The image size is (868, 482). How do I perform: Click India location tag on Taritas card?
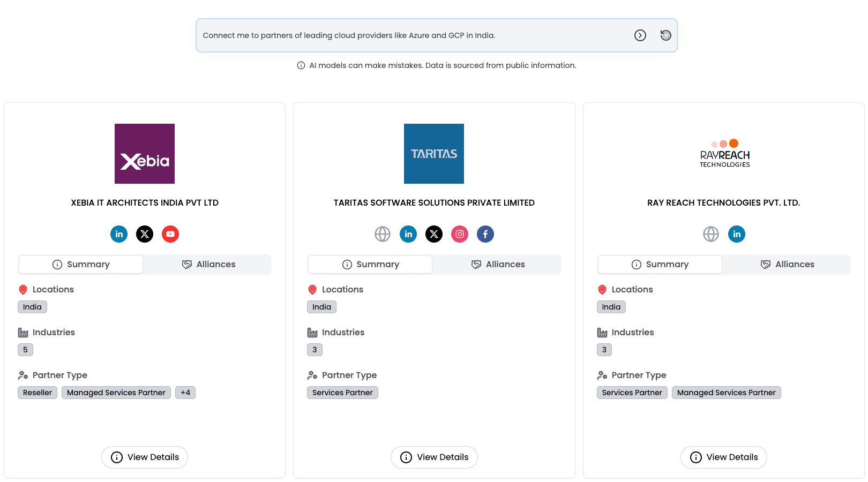[x=321, y=307]
